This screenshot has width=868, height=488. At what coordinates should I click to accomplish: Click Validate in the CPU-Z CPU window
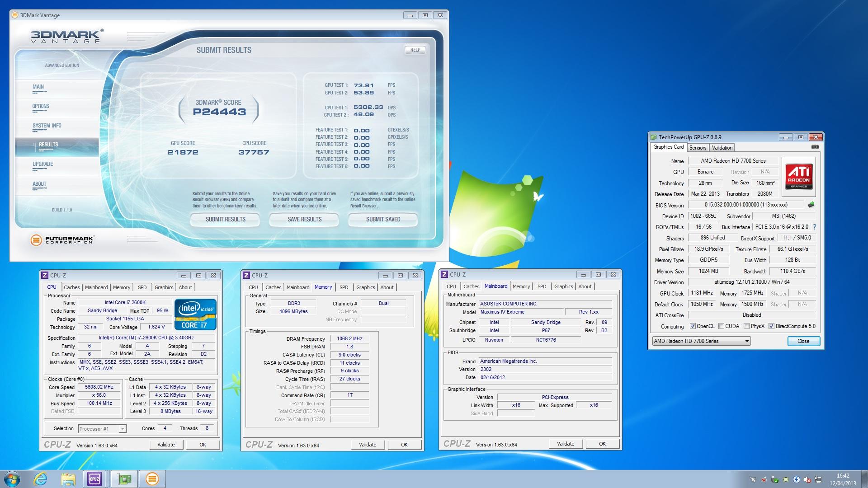pyautogui.click(x=166, y=445)
